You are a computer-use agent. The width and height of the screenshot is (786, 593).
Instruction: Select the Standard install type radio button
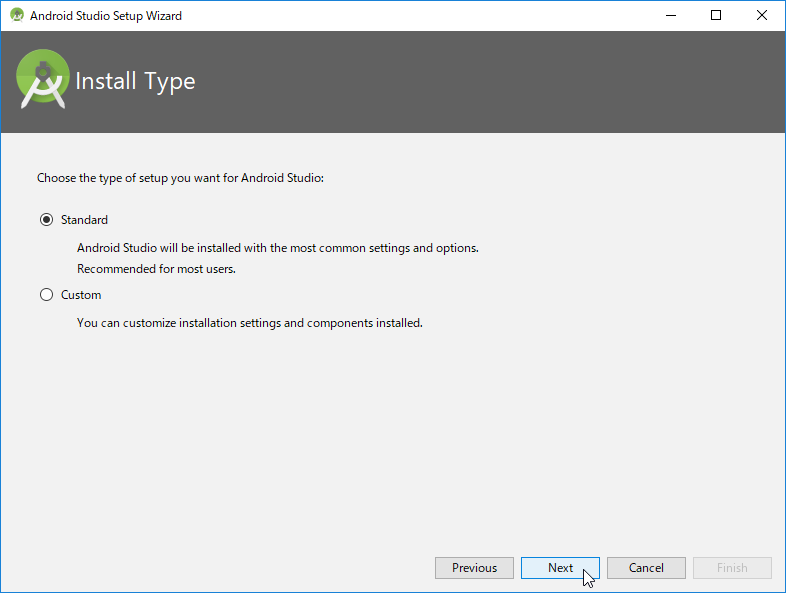[x=47, y=220]
